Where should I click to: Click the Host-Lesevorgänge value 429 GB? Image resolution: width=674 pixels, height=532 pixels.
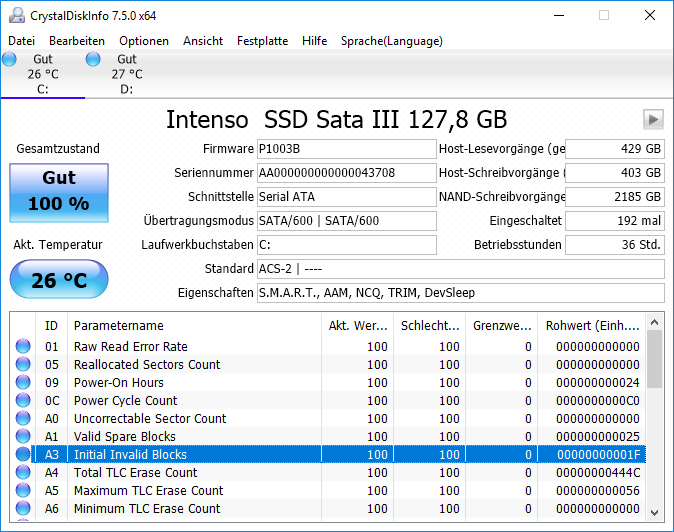[x=615, y=149]
